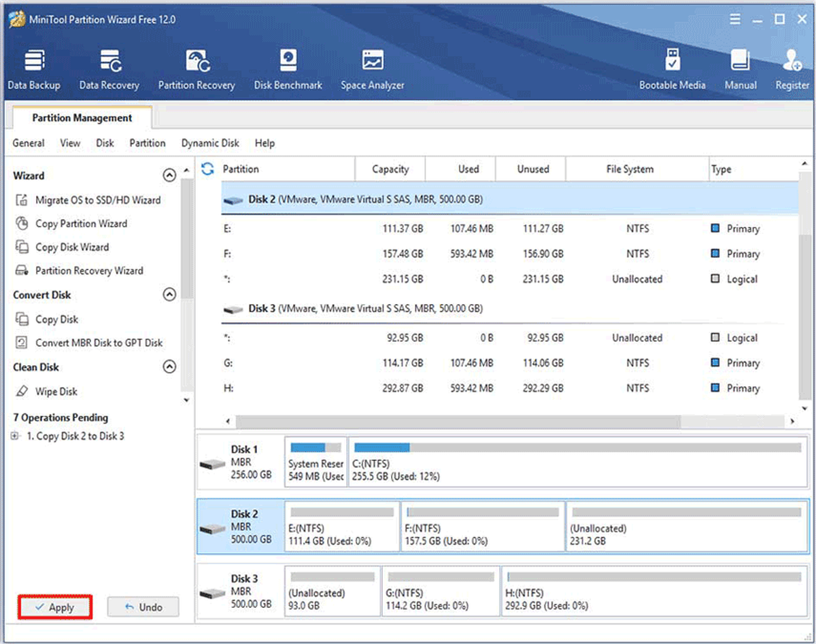Select partition H: row in list

[509, 388]
